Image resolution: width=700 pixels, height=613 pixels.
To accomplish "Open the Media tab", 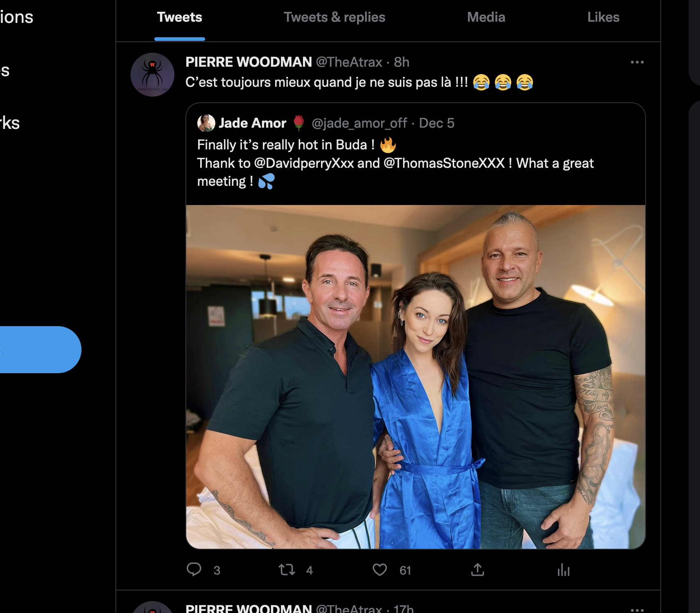I will click(486, 17).
